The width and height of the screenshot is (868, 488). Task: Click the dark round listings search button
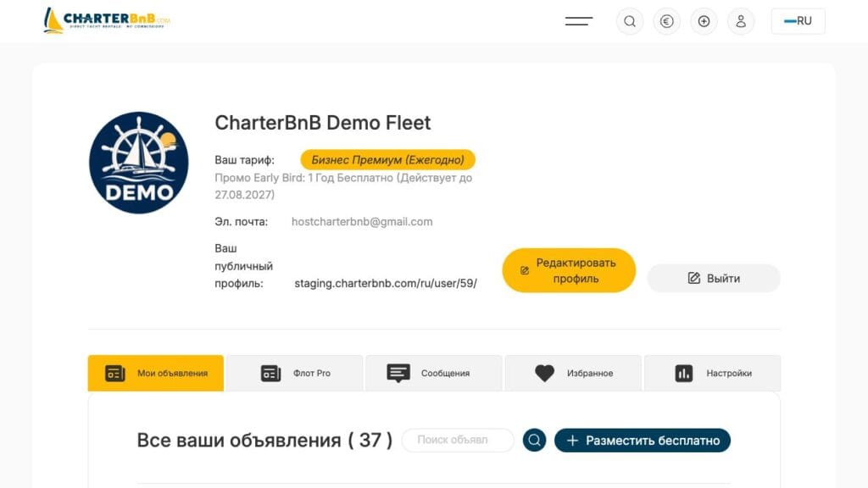(534, 440)
